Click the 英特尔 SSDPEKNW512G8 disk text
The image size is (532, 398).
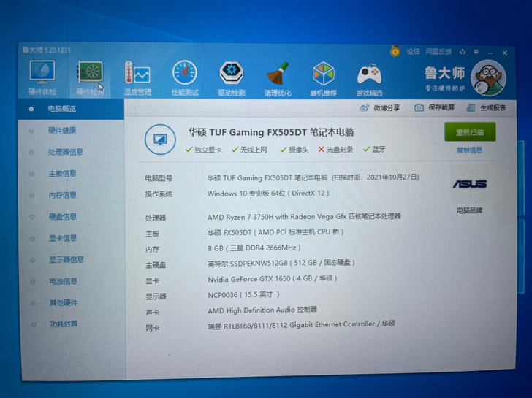coord(281,263)
